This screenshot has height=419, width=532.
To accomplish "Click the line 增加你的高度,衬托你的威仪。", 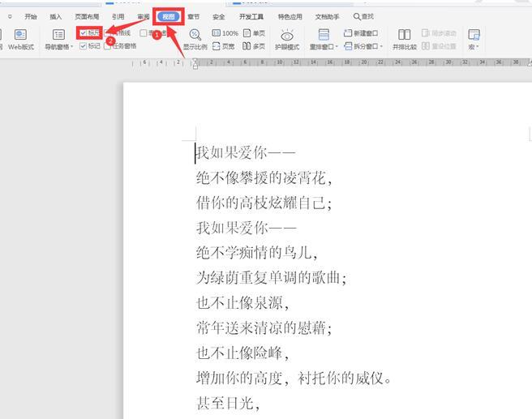I will pyautogui.click(x=294, y=378).
